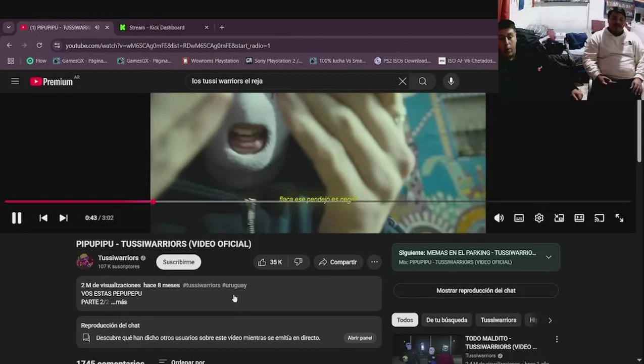Open player settings gear
This screenshot has width=644, height=364.
[539, 218]
